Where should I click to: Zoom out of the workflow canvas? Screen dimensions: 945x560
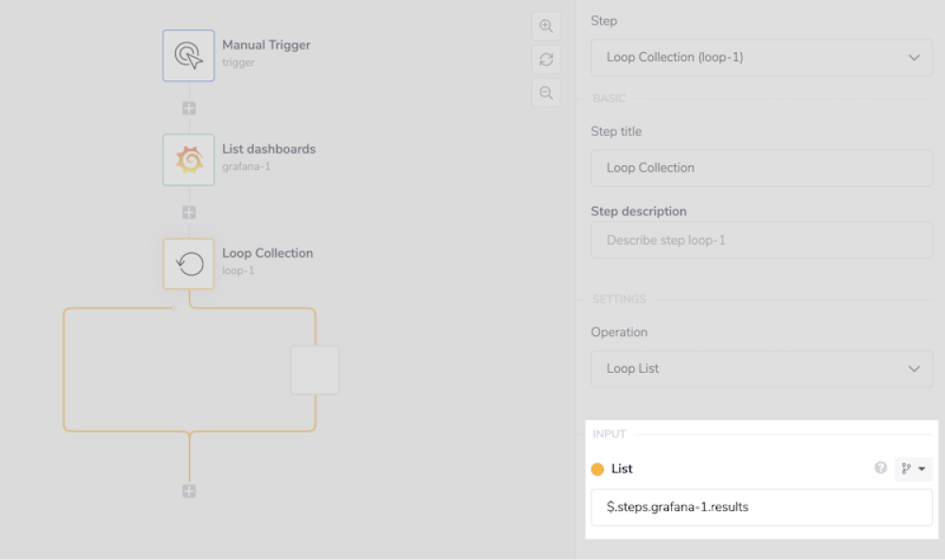pos(545,92)
